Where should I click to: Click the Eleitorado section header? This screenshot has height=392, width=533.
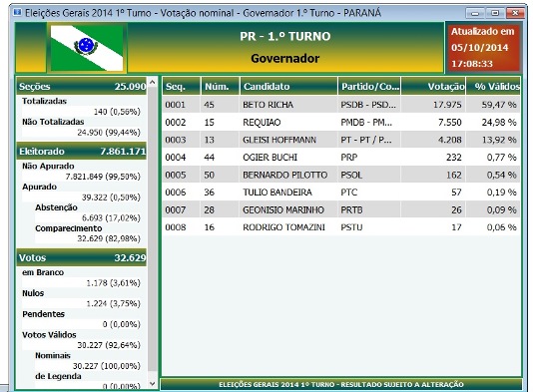pos(82,152)
